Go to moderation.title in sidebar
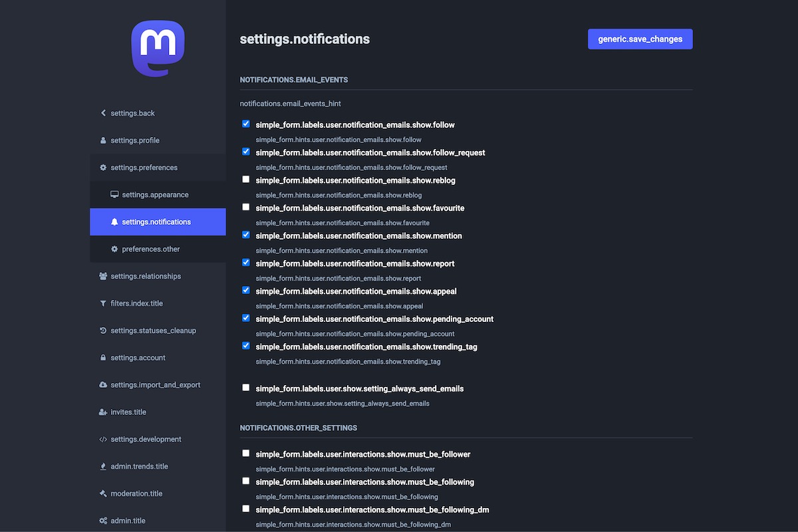This screenshot has height=532, width=798. click(136, 493)
